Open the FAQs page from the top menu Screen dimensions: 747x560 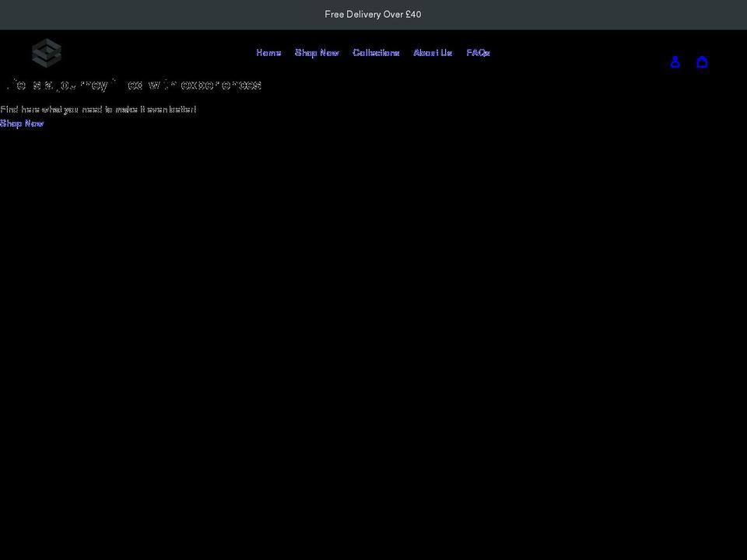pyautogui.click(x=478, y=52)
